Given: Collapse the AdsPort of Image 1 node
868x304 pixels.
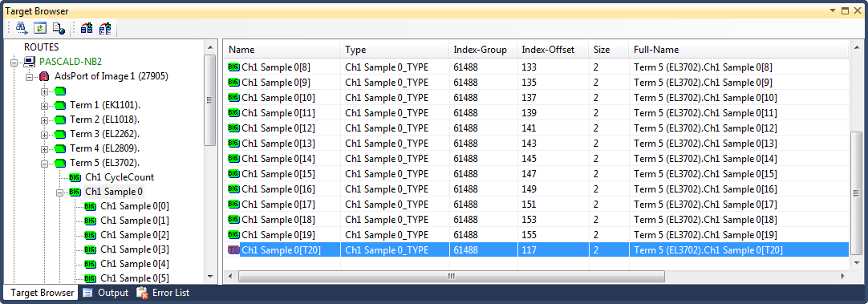Looking at the screenshot, I should pyautogui.click(x=30, y=76).
